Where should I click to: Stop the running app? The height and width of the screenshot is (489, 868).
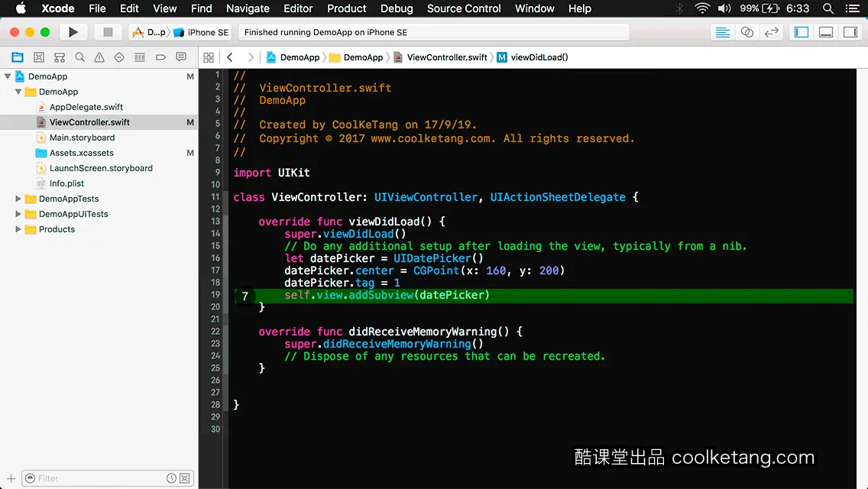[x=108, y=32]
